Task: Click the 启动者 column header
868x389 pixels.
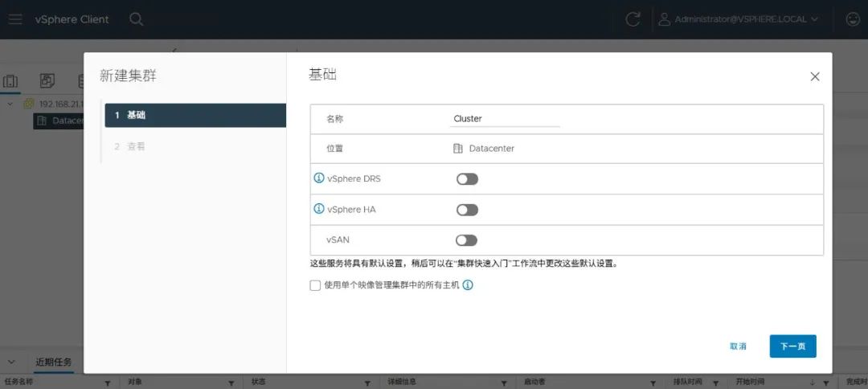Action: (534, 382)
